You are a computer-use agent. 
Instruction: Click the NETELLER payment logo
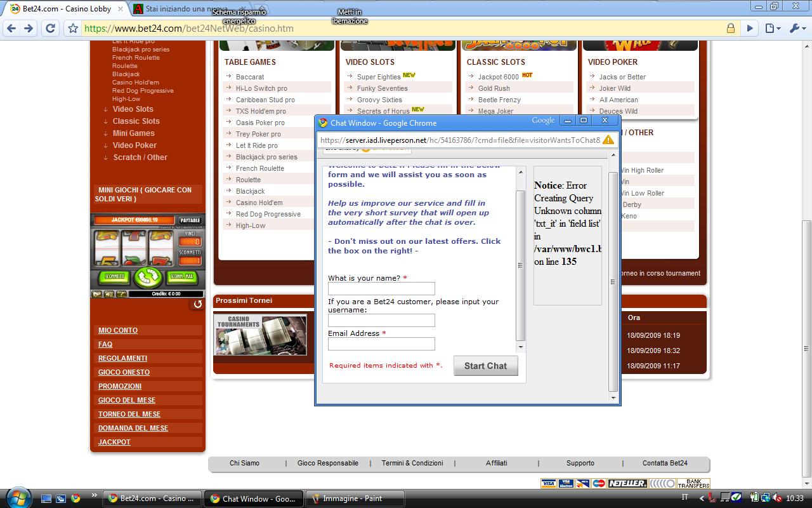click(x=627, y=484)
